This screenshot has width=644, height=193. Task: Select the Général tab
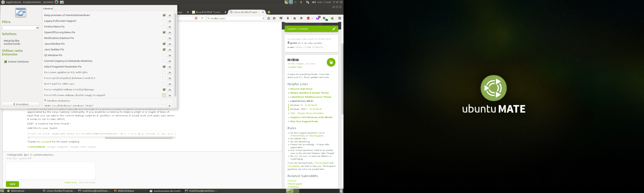point(48,9)
